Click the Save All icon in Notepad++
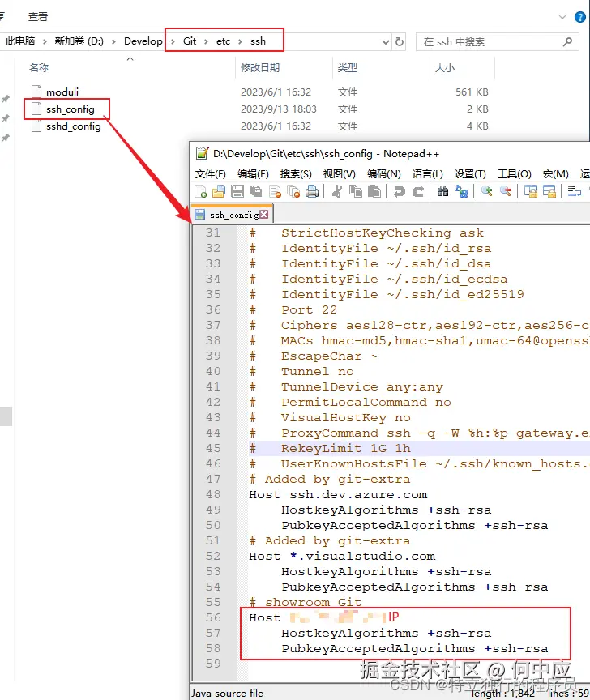Image resolution: width=590 pixels, height=700 pixels. click(256, 191)
